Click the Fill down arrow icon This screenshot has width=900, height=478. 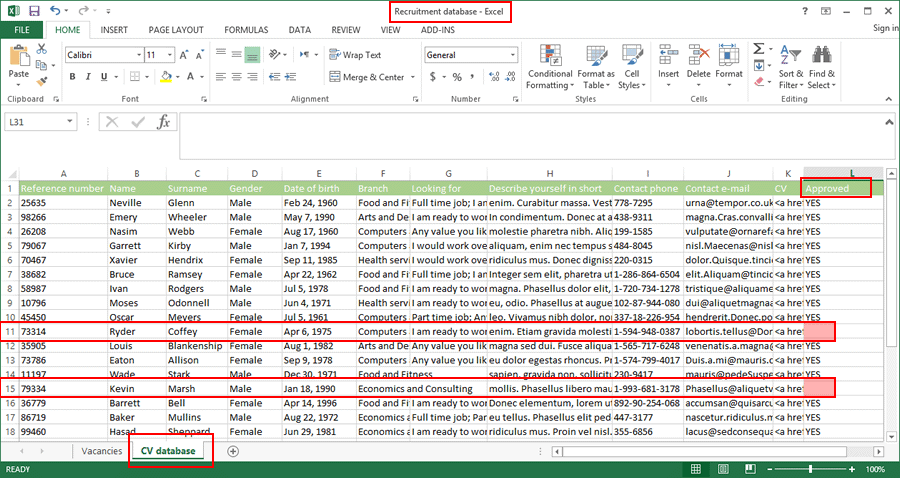(759, 65)
